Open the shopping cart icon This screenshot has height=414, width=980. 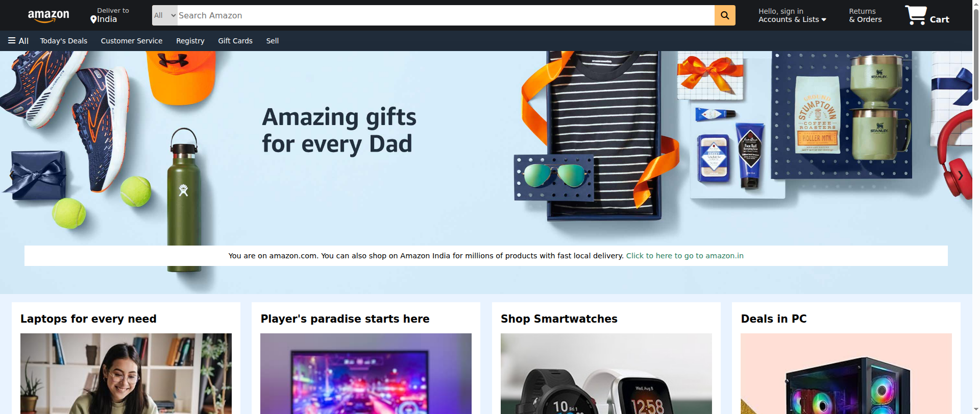point(926,15)
